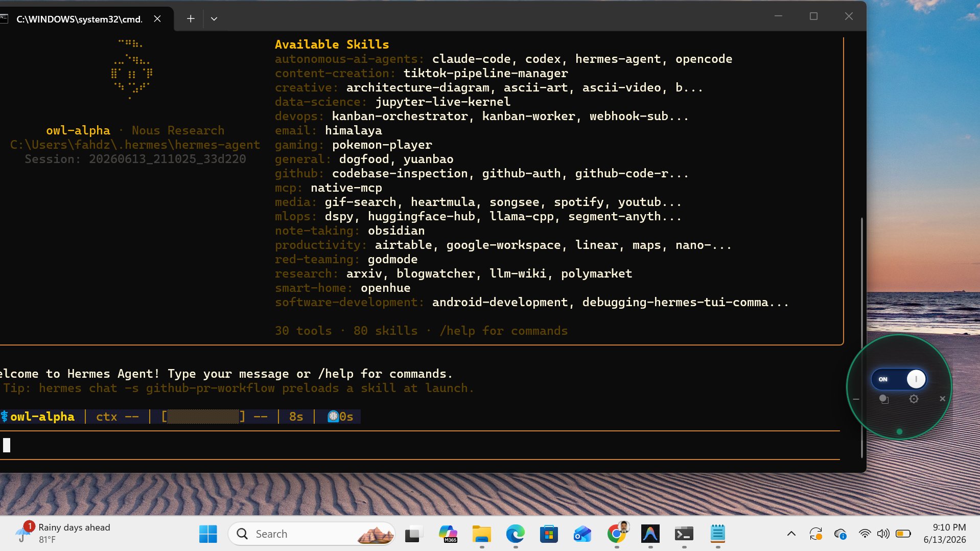This screenshot has height=551, width=980.
Task: Click 'Nous Research' label
Action: click(x=178, y=130)
